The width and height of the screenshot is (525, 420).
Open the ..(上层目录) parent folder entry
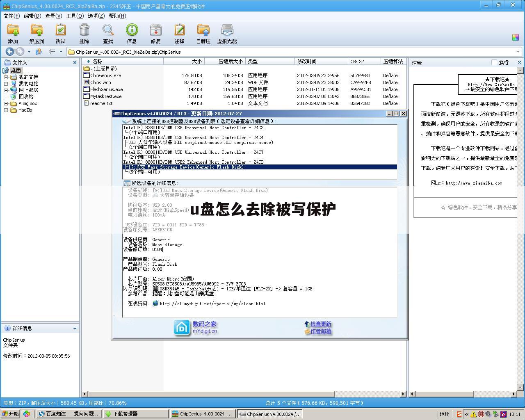point(103,68)
